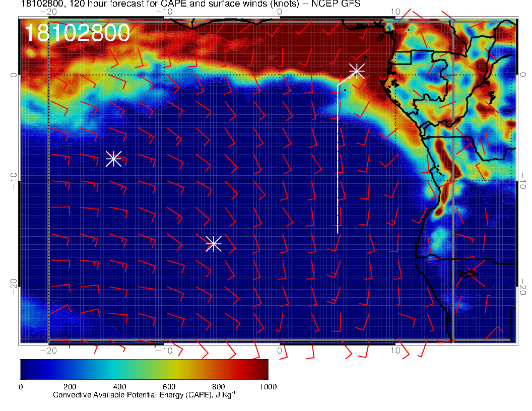Select the white star marker near 16°S 6°W

214,244
